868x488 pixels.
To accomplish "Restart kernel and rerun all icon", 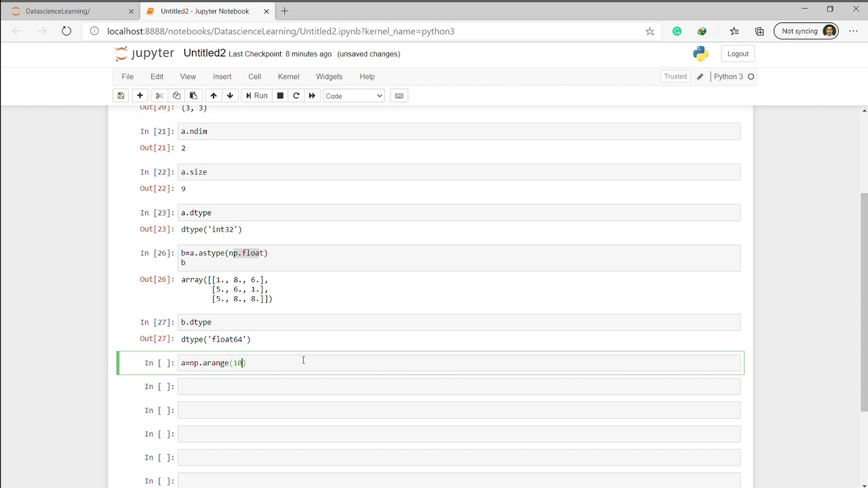I will pyautogui.click(x=312, y=96).
